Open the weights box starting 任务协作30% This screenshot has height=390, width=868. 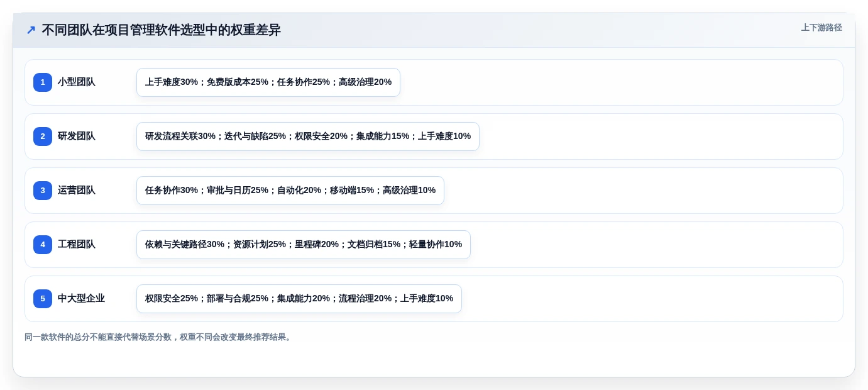(x=290, y=191)
